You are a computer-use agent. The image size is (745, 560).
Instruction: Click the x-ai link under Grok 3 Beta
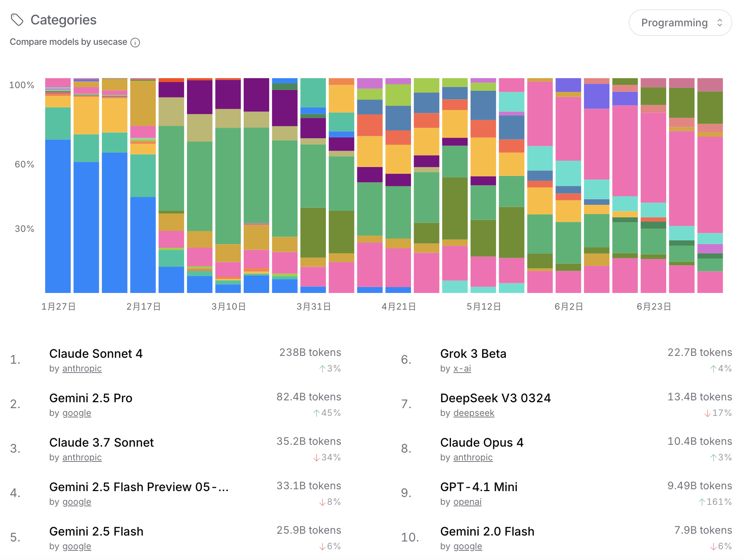[x=462, y=369]
